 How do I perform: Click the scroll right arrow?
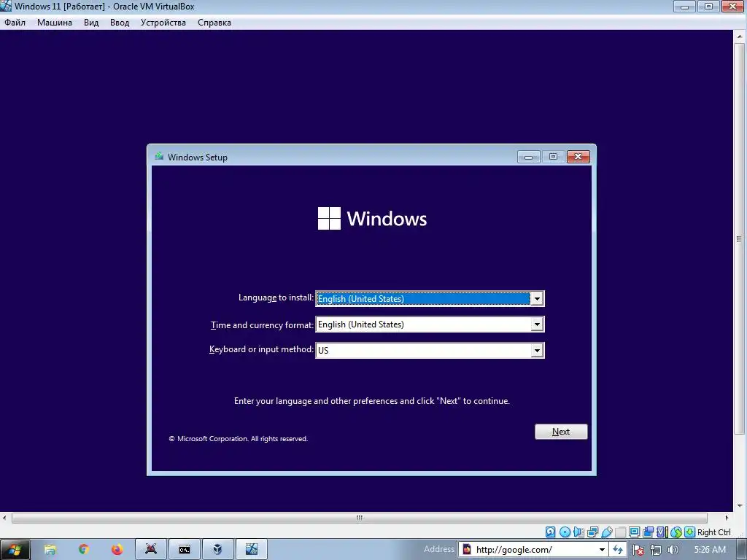[727, 518]
